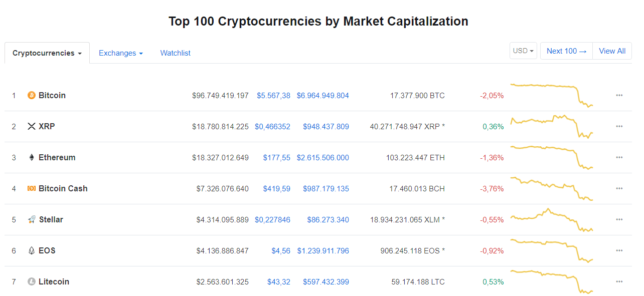
Task: Click the EOS logo icon
Action: tap(32, 250)
